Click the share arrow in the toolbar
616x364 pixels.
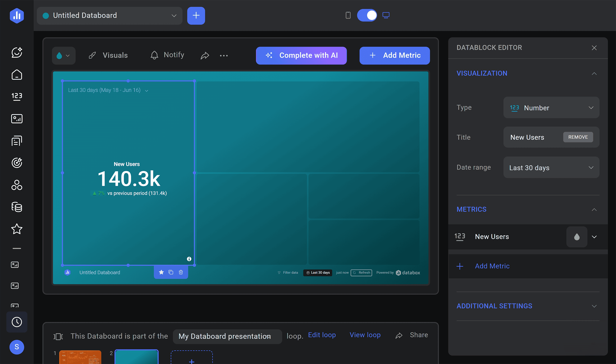pyautogui.click(x=205, y=56)
